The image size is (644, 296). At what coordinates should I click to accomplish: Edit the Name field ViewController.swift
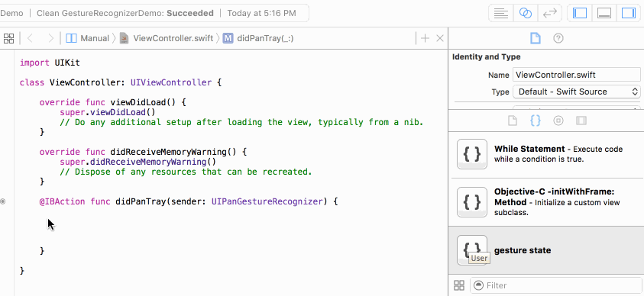[576, 75]
